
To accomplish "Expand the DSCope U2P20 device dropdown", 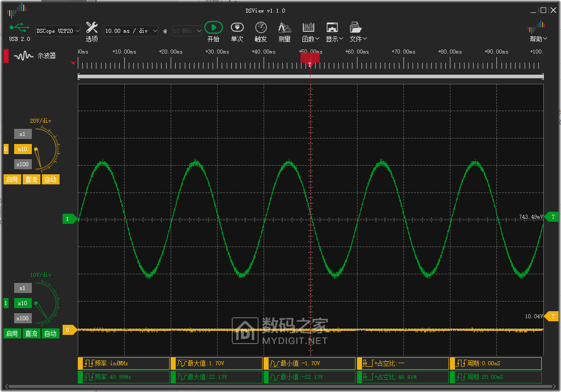I will click(58, 31).
